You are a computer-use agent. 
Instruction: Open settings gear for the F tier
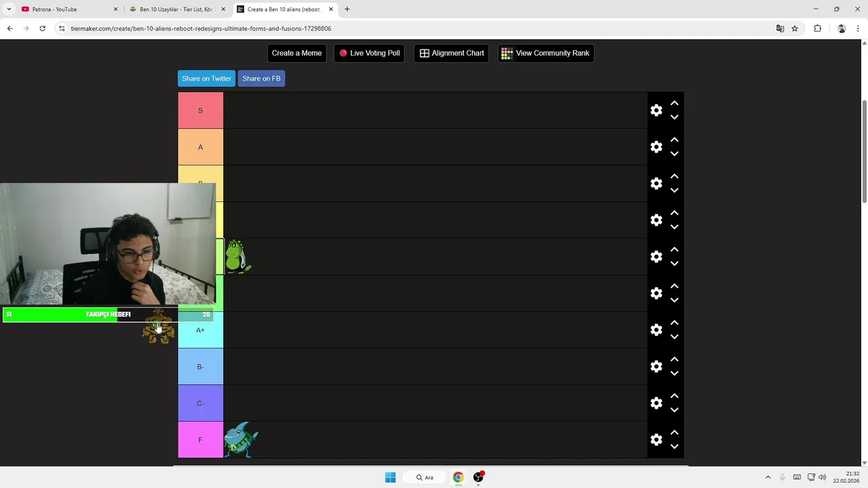click(x=656, y=440)
